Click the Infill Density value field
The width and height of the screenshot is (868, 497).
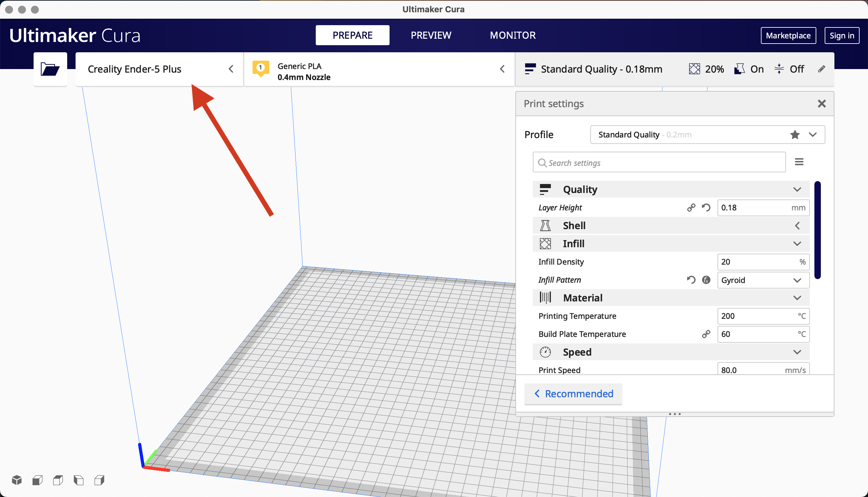[763, 262]
